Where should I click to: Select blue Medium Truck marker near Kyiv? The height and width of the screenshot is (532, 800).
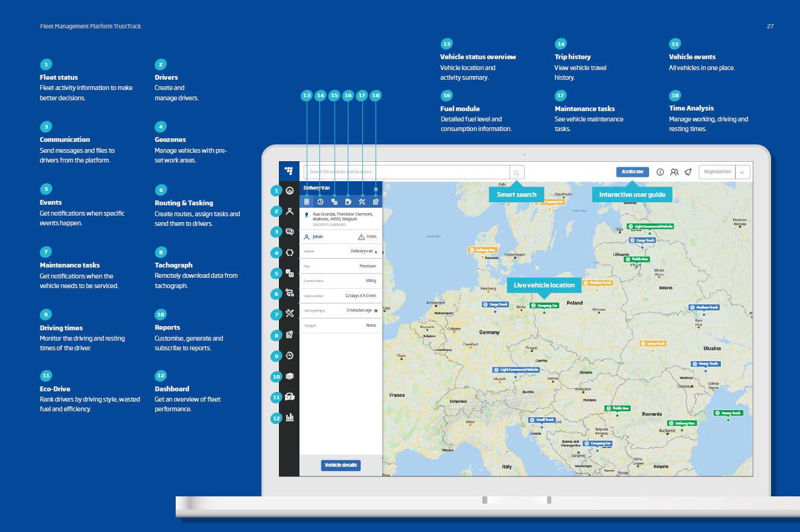pyautogui.click(x=704, y=307)
